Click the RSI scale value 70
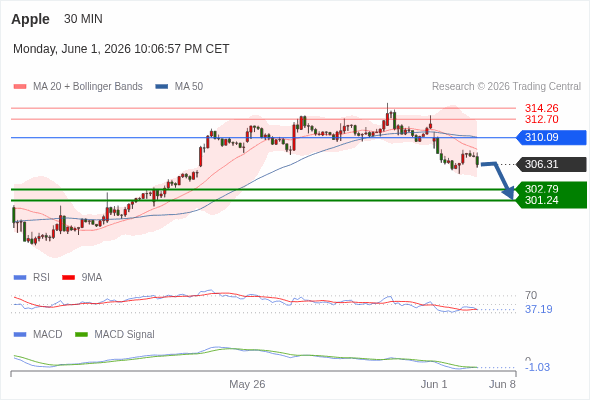The image size is (590, 400). [531, 295]
